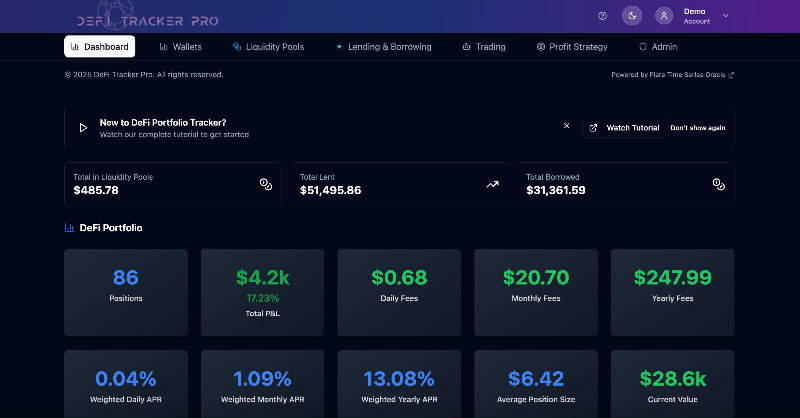Image resolution: width=800 pixels, height=418 pixels.
Task: Open the Dashboard tab
Action: point(99,46)
